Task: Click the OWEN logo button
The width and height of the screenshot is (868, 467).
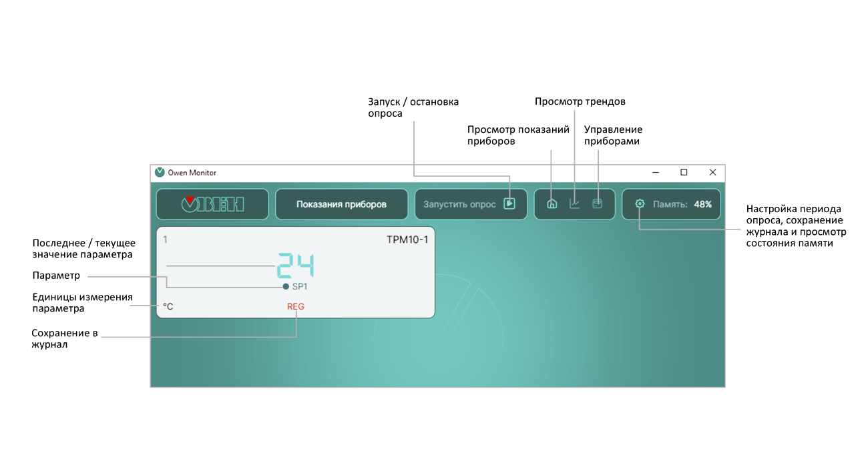Action: click(212, 203)
